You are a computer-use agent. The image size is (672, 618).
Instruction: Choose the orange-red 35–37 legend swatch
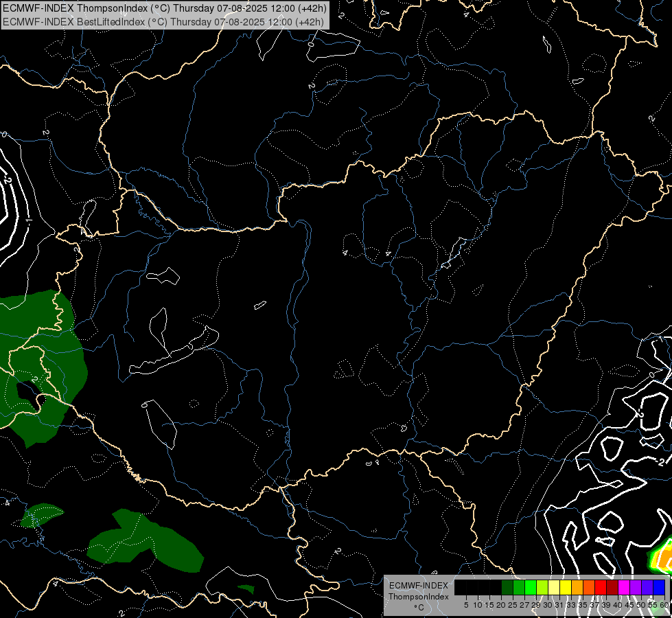pyautogui.click(x=589, y=587)
